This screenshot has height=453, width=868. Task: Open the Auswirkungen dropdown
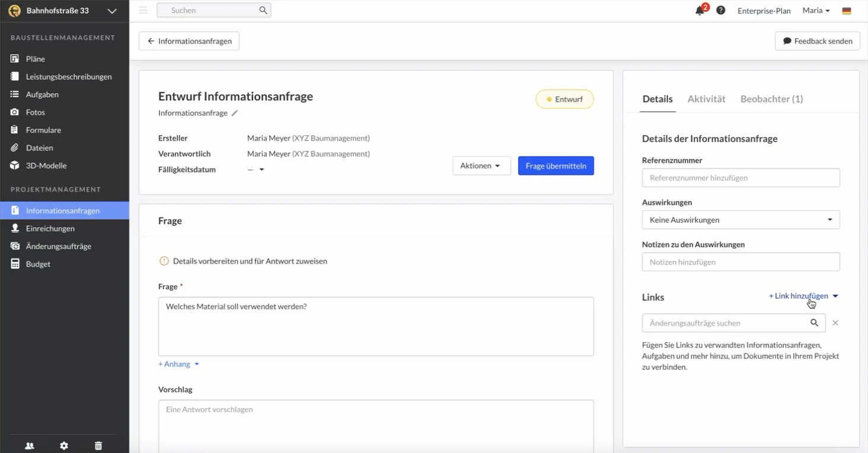pos(741,220)
